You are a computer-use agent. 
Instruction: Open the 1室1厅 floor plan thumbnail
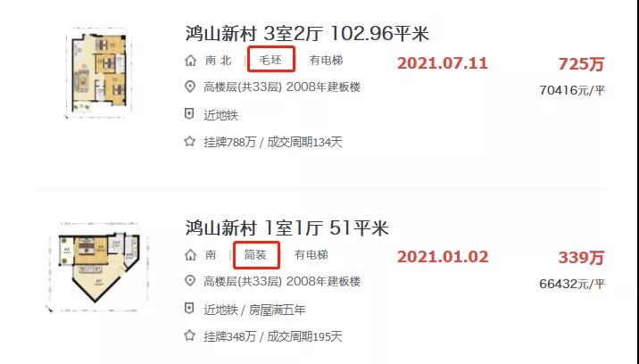coord(98,267)
